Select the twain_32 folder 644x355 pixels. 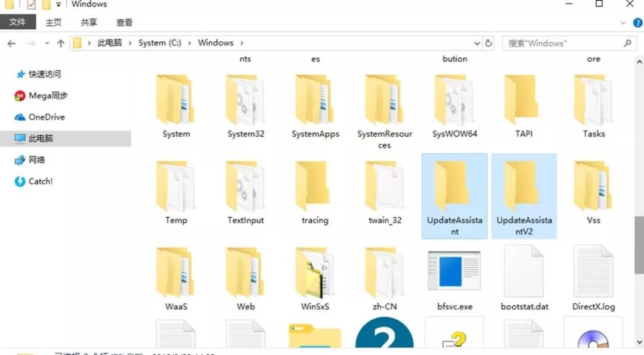pyautogui.click(x=385, y=193)
